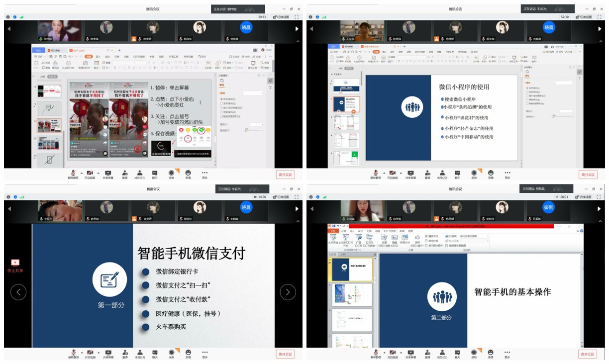Open the invite icon in the 01:14:26 meeting
Viewport: 609px width, 364px height.
pos(125,354)
